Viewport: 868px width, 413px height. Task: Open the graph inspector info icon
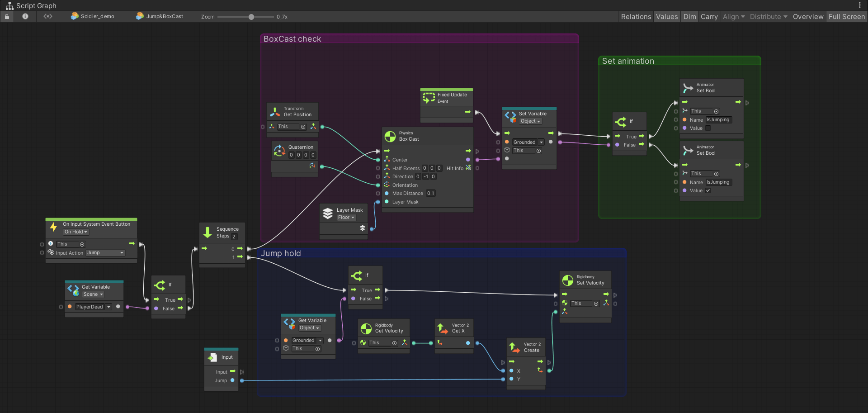click(x=25, y=16)
